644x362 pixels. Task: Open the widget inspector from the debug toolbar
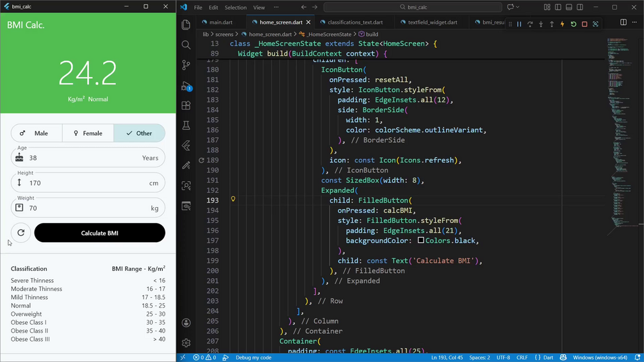(x=595, y=24)
